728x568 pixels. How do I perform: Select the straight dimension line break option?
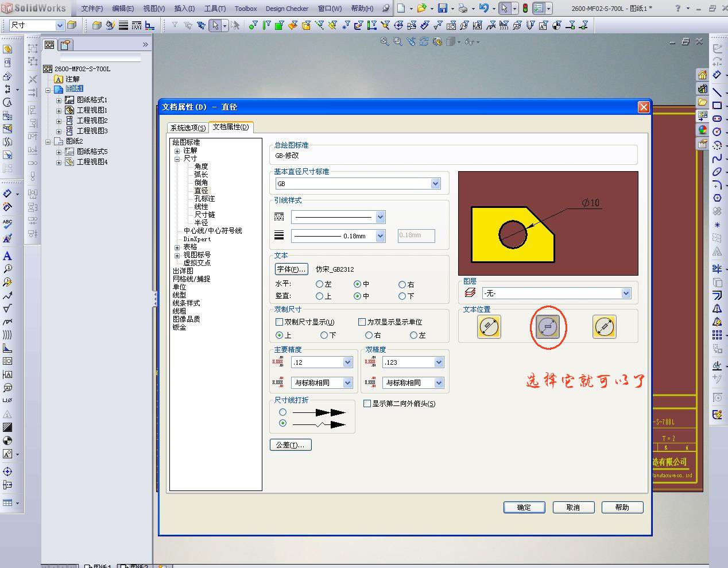(282, 412)
